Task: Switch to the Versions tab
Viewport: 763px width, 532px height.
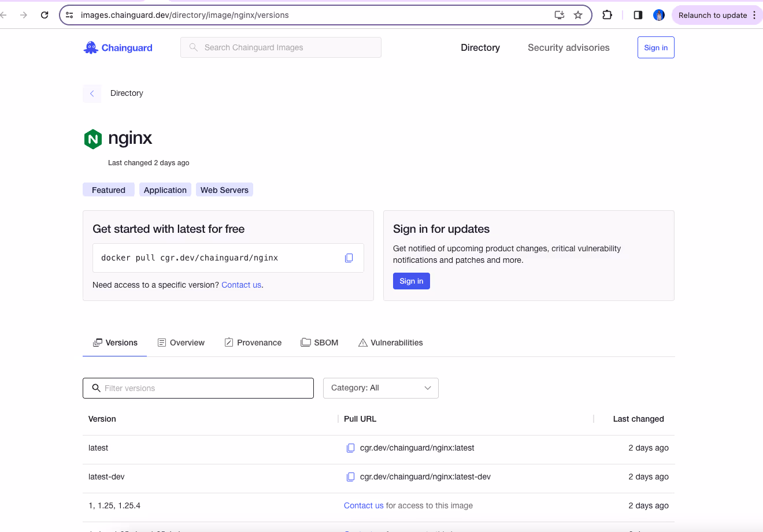Action: (x=115, y=343)
